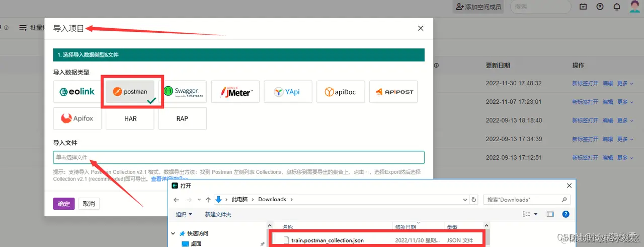Open the notification bell icon
644x247 pixels.
click(616, 7)
